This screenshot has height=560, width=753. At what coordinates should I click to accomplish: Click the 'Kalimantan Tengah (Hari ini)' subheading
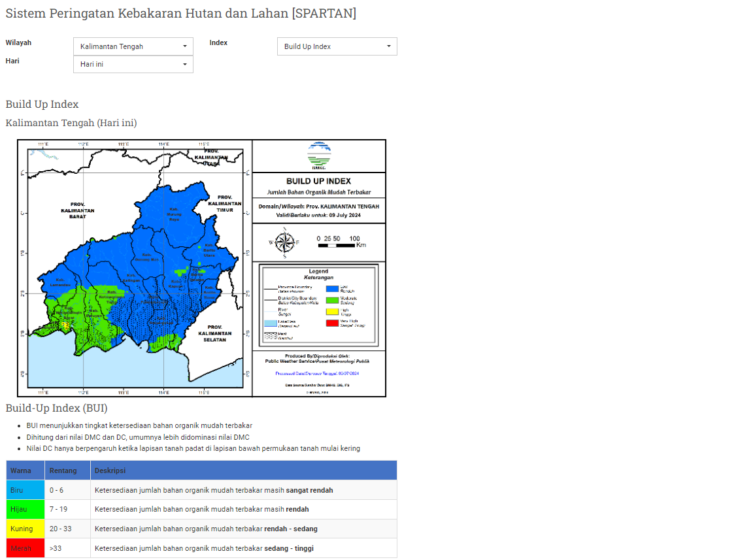coord(71,123)
